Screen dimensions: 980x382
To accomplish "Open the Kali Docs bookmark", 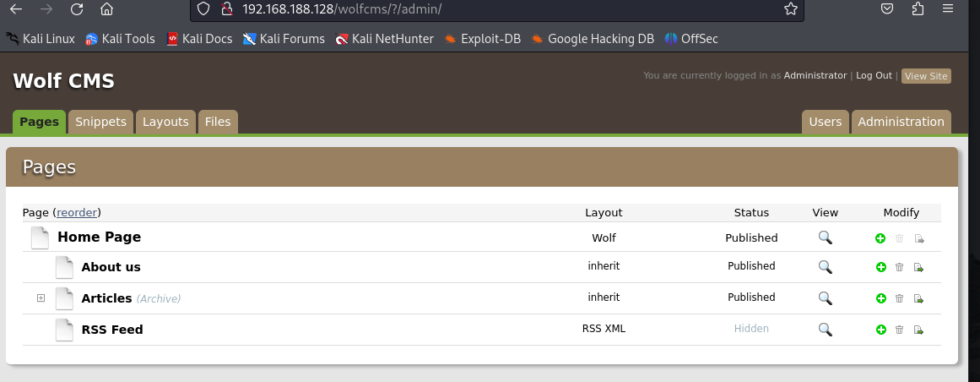I will click(x=199, y=39).
